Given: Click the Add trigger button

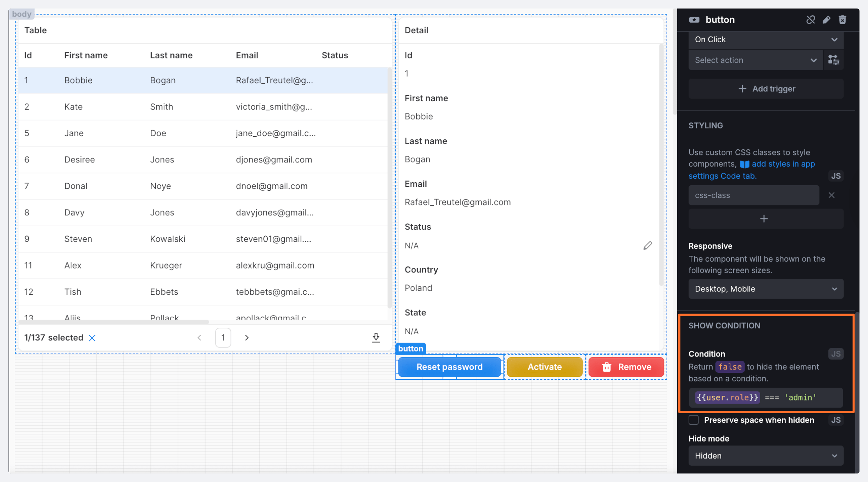Looking at the screenshot, I should pos(766,89).
